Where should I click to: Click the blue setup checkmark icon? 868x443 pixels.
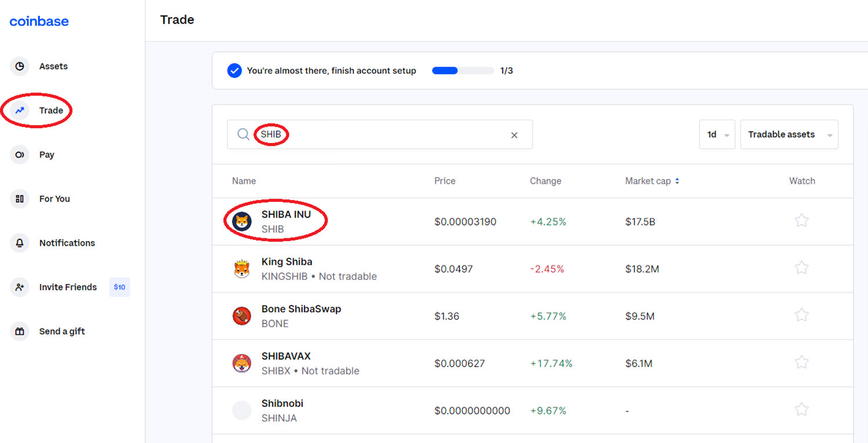click(234, 71)
